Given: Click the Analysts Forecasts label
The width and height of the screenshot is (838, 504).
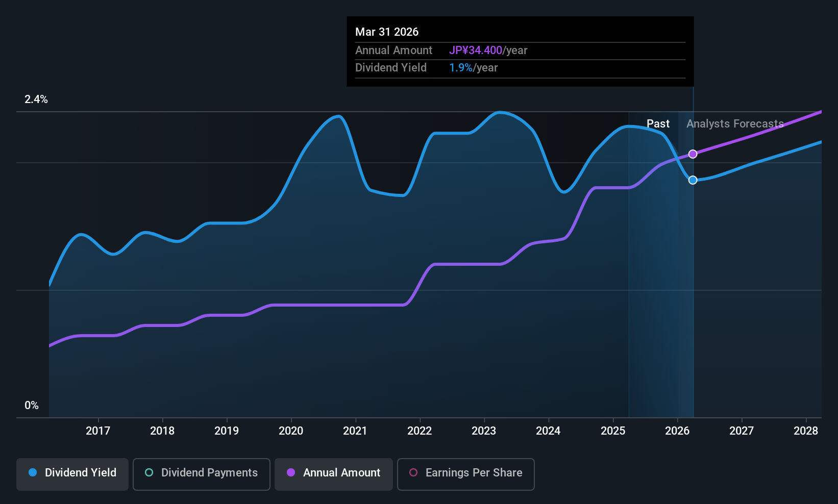Looking at the screenshot, I should point(735,123).
